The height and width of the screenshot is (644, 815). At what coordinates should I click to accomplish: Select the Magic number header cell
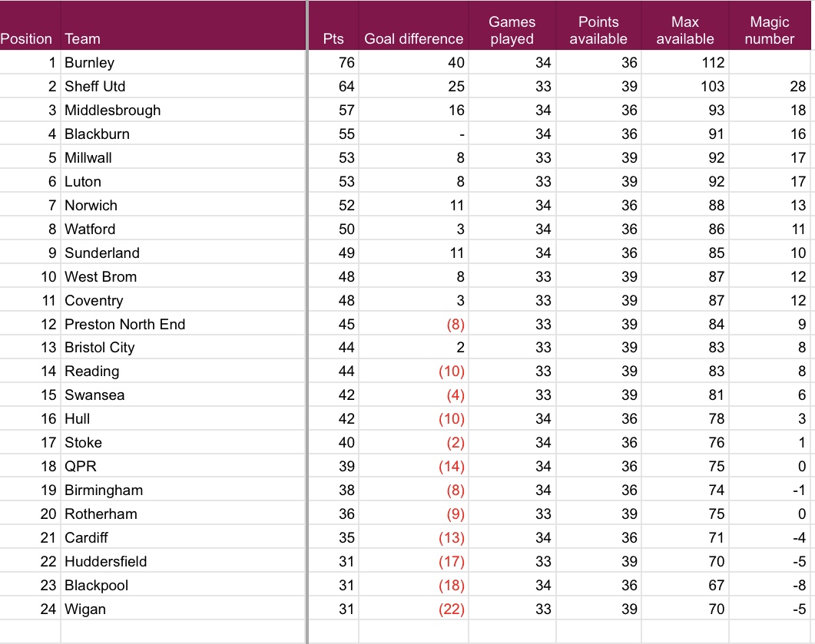770,31
